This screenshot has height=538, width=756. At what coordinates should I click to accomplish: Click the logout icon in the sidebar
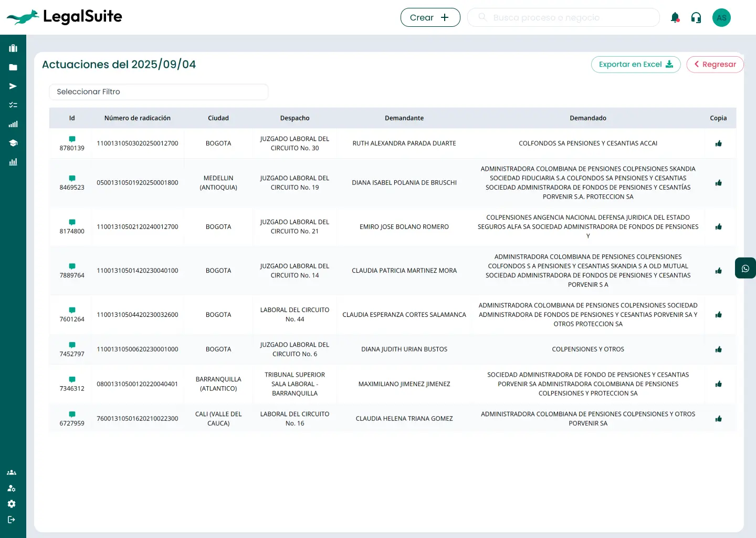point(12,520)
